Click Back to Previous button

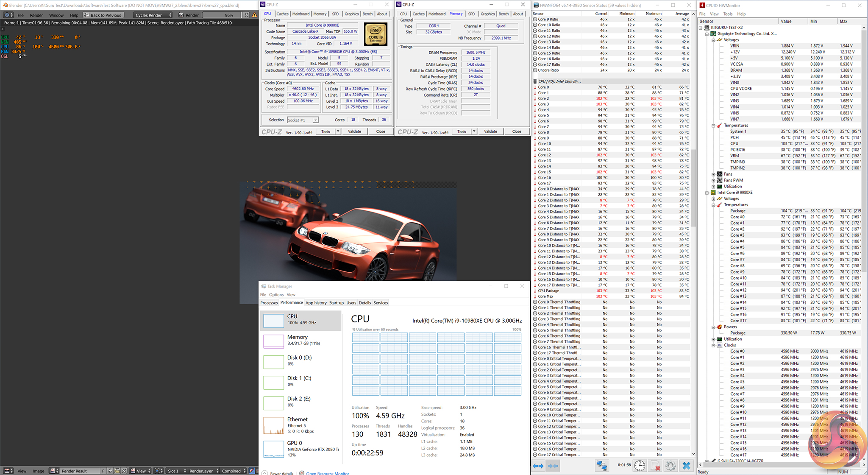tap(103, 15)
